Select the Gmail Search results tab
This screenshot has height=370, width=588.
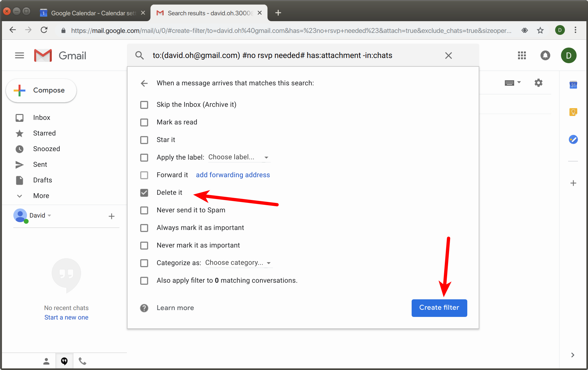tap(209, 13)
